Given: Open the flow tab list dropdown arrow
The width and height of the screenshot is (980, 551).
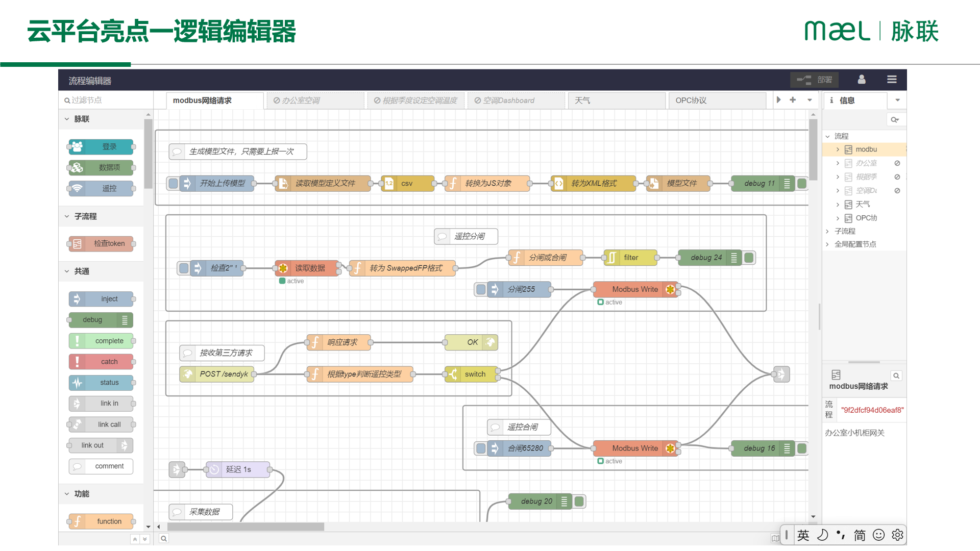Looking at the screenshot, I should [x=810, y=100].
